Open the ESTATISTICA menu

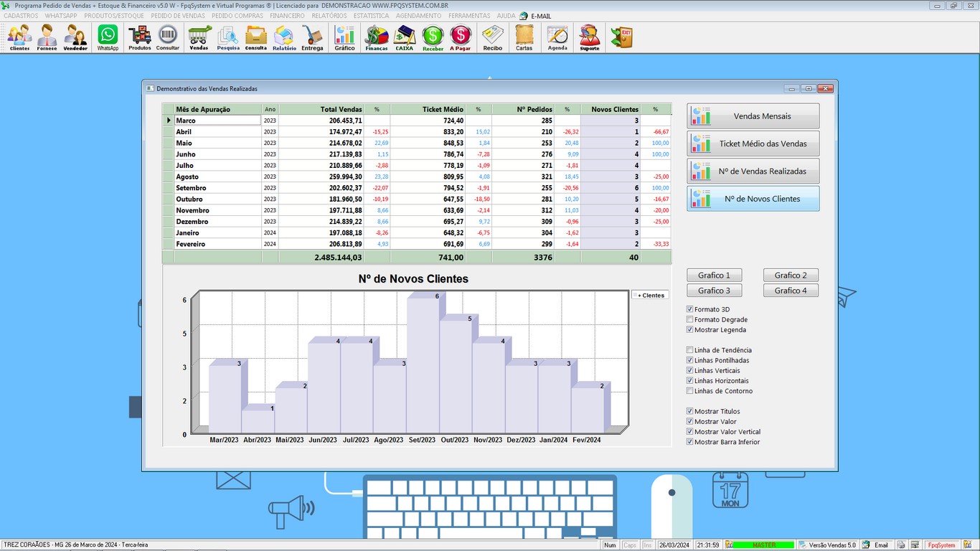[x=372, y=16]
